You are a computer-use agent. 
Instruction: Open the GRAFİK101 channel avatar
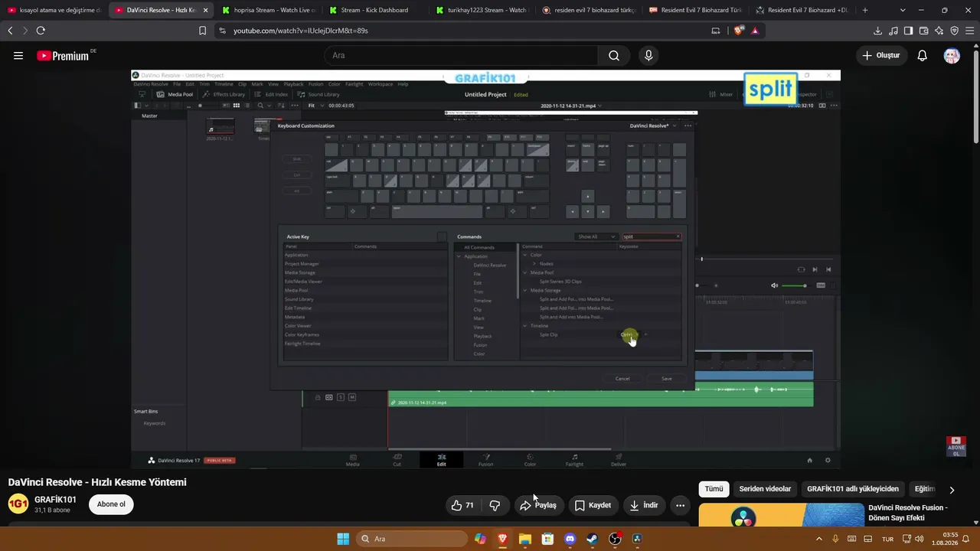pyautogui.click(x=18, y=504)
